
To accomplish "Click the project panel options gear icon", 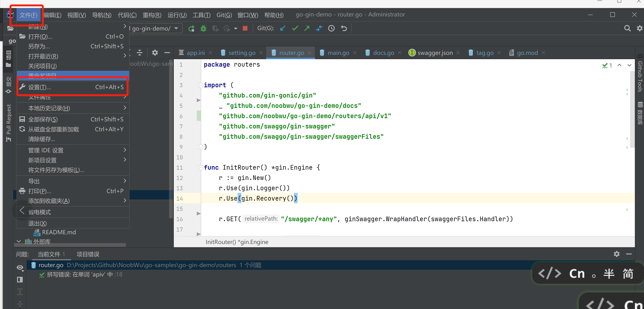I will click(155, 53).
